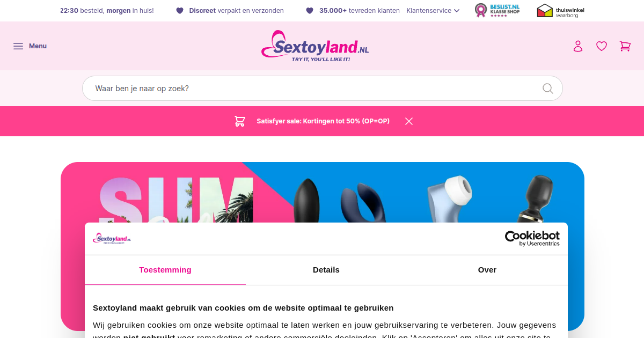The image size is (644, 338).
Task: Click the Sextoyland logo in cookie dialog
Action: [112, 239]
